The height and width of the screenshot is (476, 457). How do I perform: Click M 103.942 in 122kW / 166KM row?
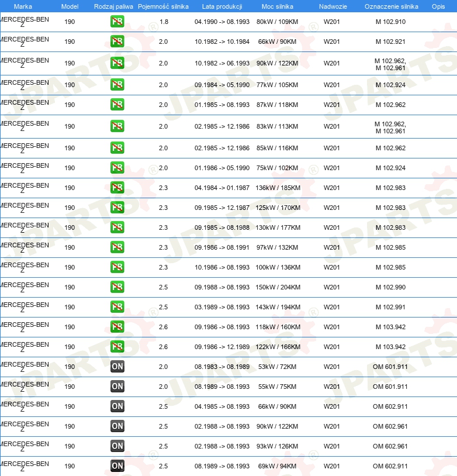(x=390, y=347)
